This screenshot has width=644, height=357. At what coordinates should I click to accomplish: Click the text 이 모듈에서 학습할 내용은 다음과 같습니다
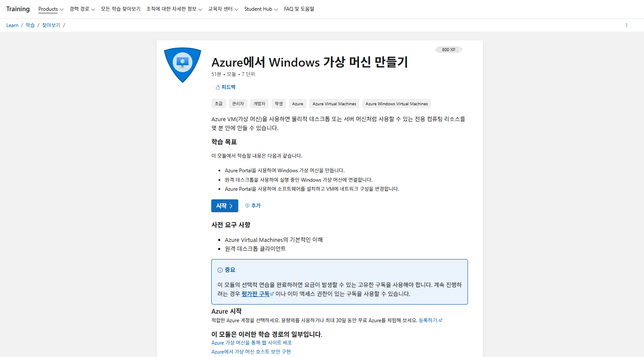point(257,156)
